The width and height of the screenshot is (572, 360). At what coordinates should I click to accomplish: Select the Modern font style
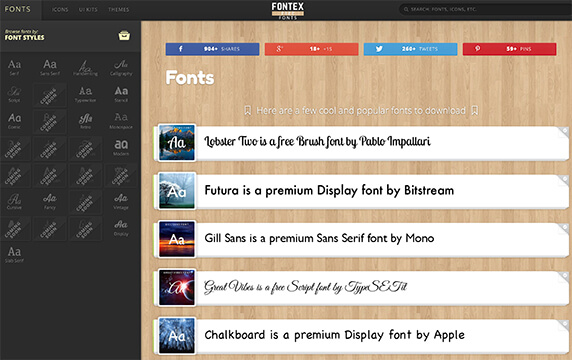click(121, 147)
